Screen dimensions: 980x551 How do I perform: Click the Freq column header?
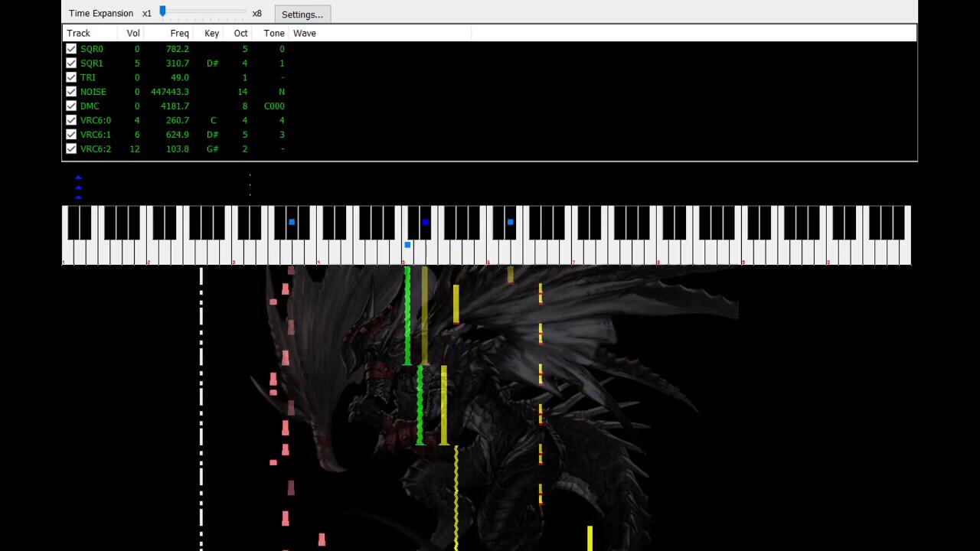coord(179,34)
